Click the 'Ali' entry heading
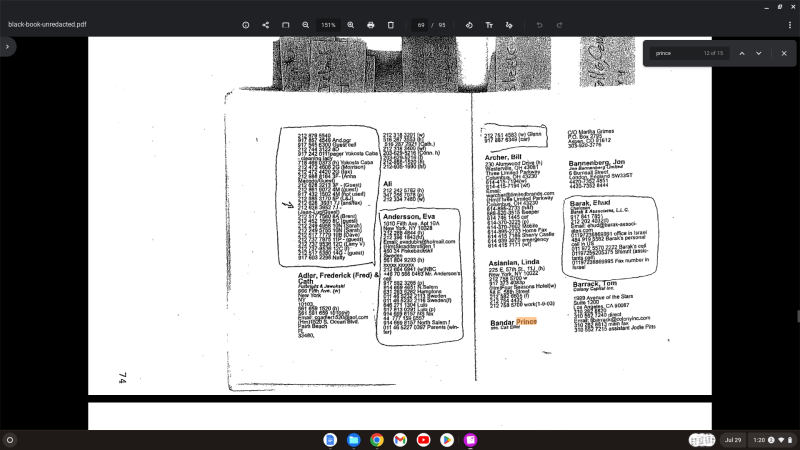The image size is (800, 450). [388, 184]
